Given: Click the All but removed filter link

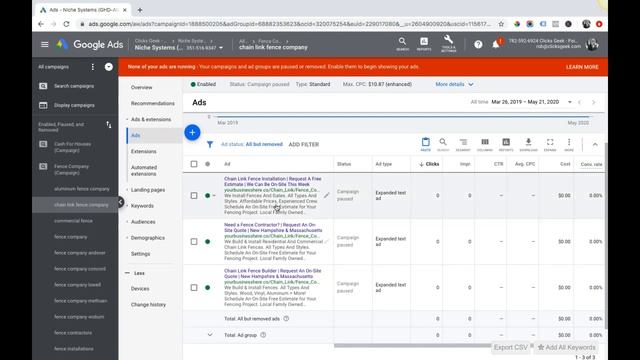Looking at the screenshot, I should 264,144.
